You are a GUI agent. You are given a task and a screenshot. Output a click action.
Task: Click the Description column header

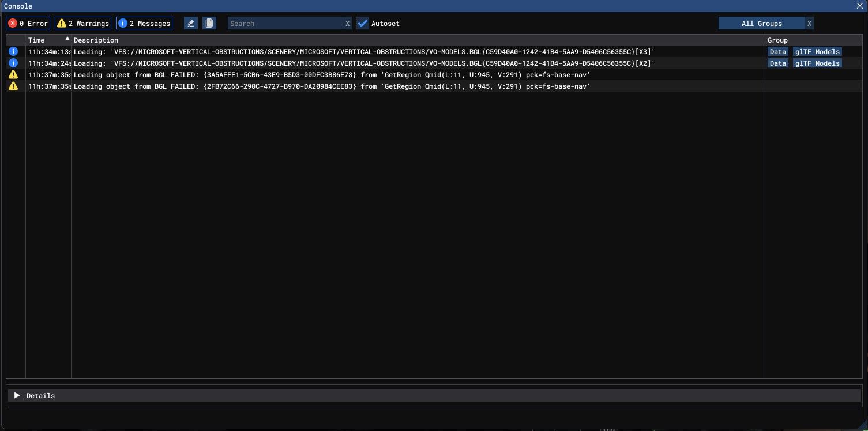point(96,40)
